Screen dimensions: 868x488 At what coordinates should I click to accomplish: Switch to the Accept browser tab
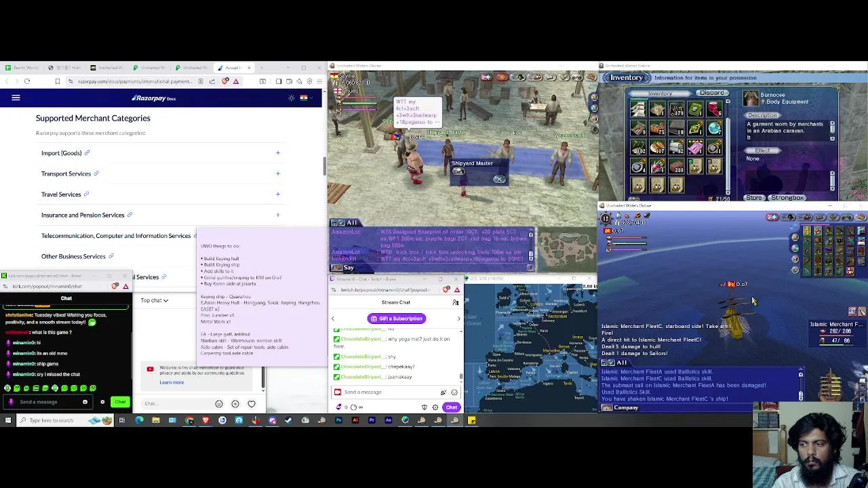click(233, 68)
